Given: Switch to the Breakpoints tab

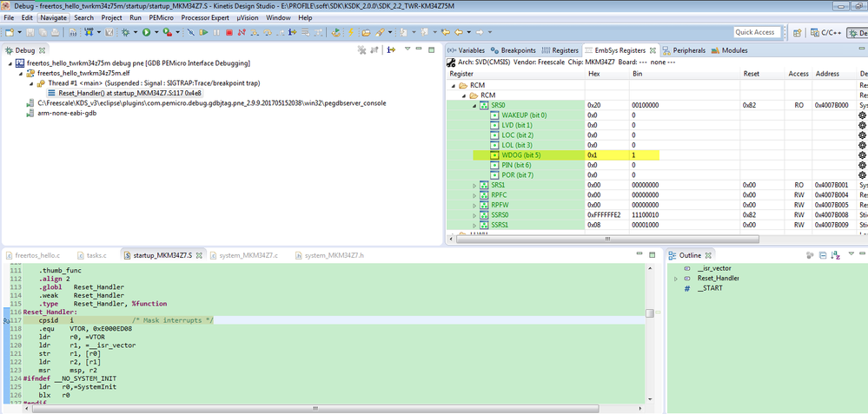Looking at the screenshot, I should point(514,50).
